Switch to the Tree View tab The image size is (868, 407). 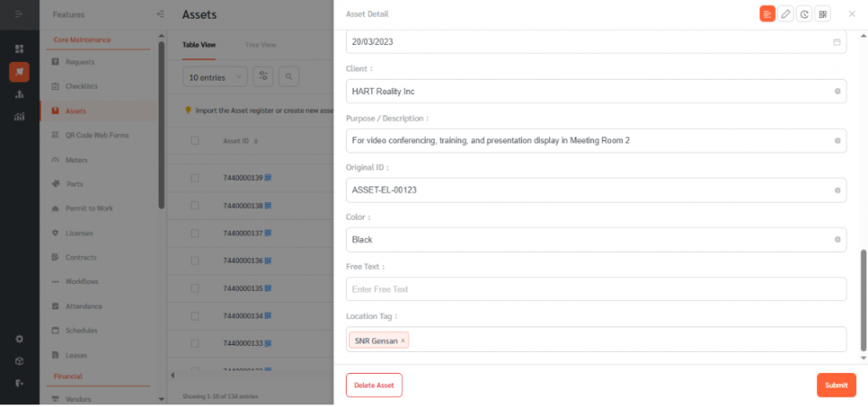click(260, 45)
